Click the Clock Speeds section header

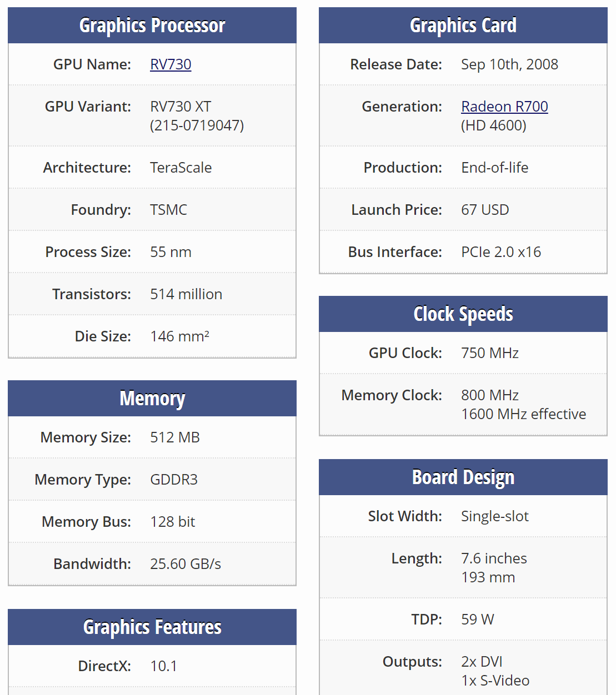463,314
